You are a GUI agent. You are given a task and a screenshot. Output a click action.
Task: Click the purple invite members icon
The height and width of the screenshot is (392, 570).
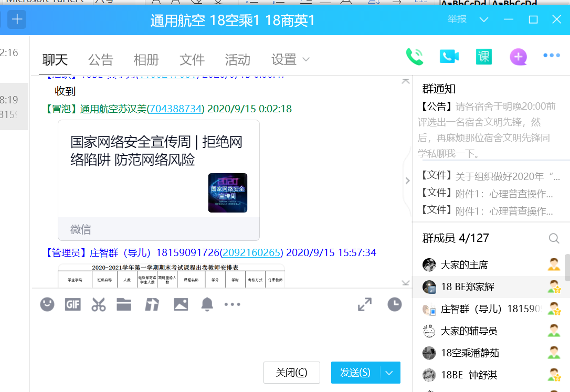[518, 57]
